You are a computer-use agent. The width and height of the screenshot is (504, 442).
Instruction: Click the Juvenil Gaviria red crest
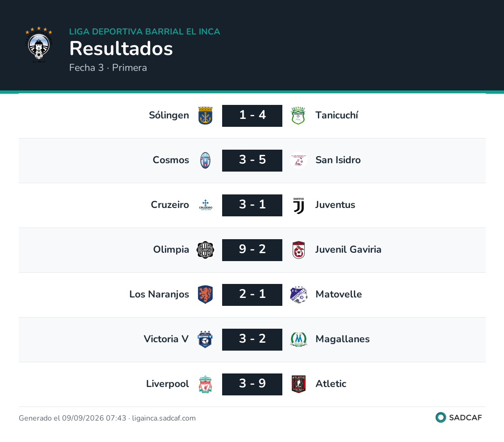(x=299, y=250)
